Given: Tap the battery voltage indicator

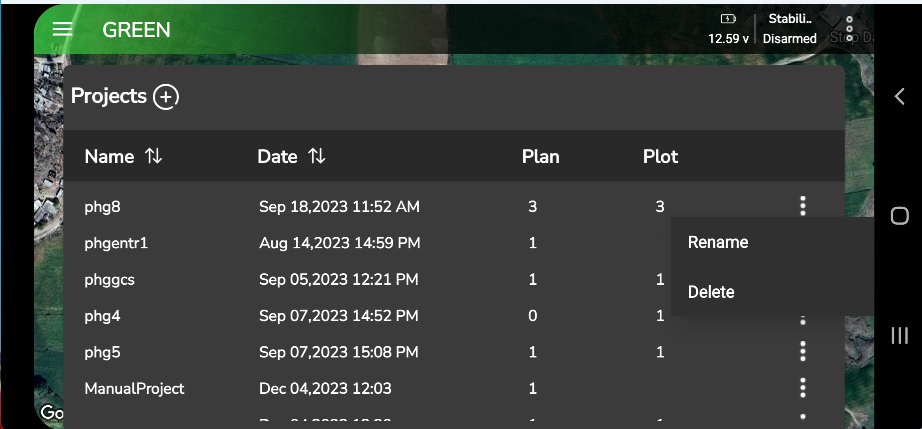Looking at the screenshot, I should point(727,29).
